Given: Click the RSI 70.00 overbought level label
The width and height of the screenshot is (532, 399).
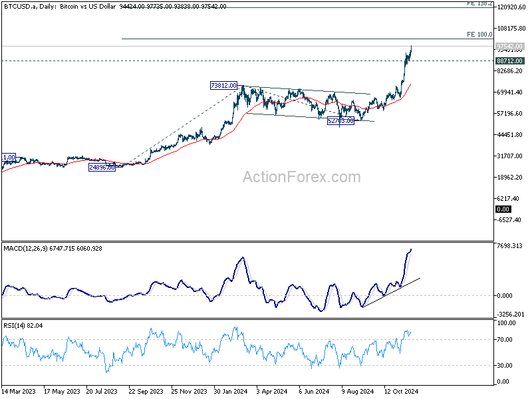Looking at the screenshot, I should [505, 339].
